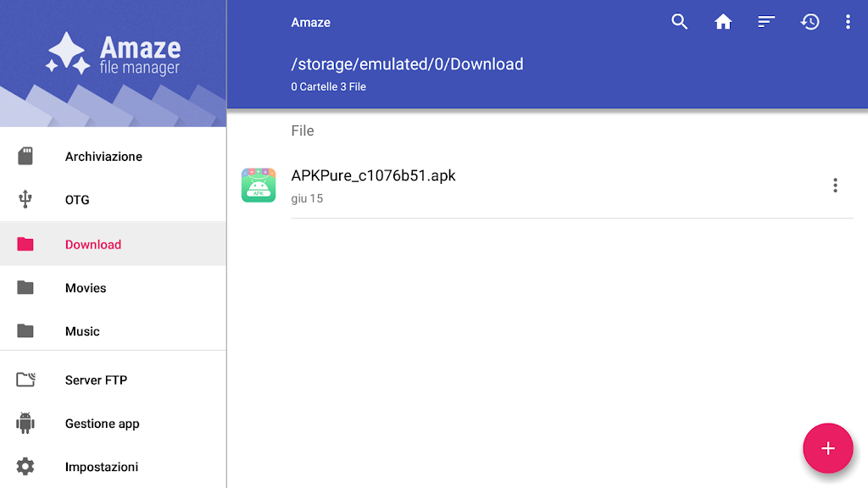
Task: Open Gestione app manager
Action: click(x=102, y=424)
